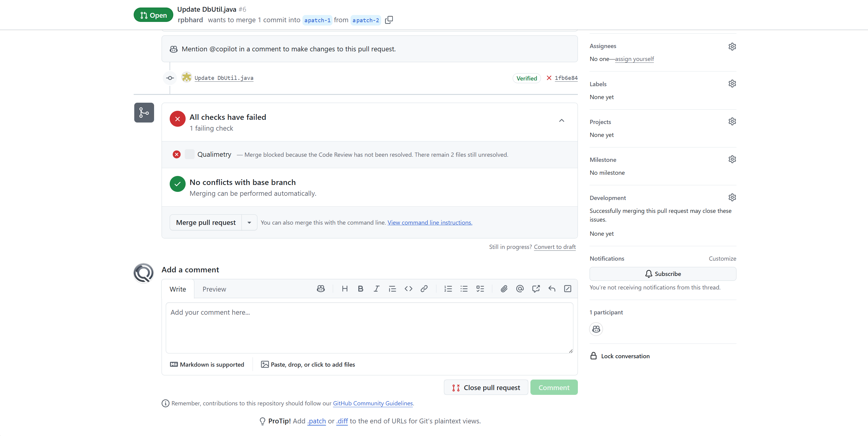Open Labels settings with the gear icon
This screenshot has width=868, height=436.
coord(732,83)
